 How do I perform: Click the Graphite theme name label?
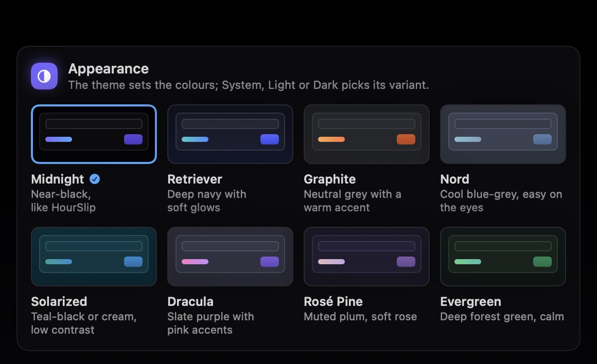tap(330, 179)
